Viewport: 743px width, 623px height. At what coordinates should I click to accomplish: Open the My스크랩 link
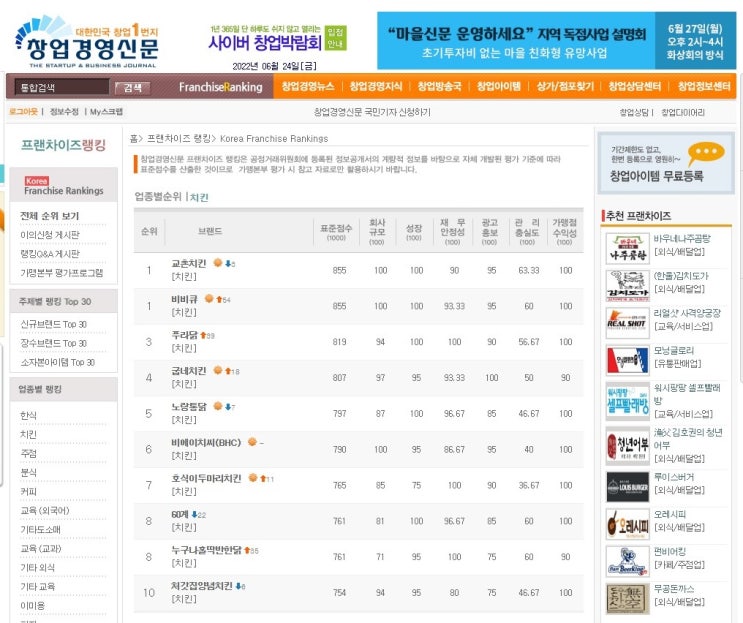pos(106,112)
